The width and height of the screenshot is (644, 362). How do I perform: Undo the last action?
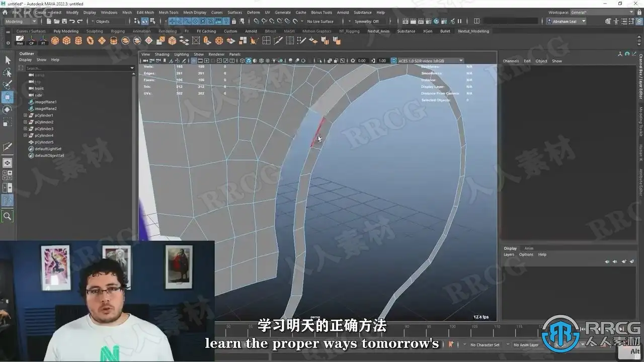click(72, 21)
